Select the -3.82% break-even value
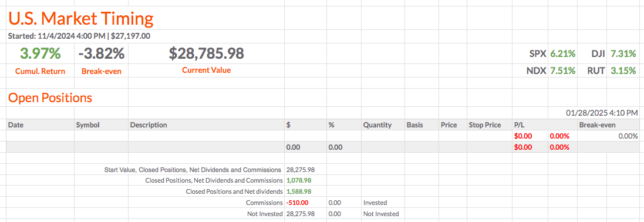 click(101, 53)
